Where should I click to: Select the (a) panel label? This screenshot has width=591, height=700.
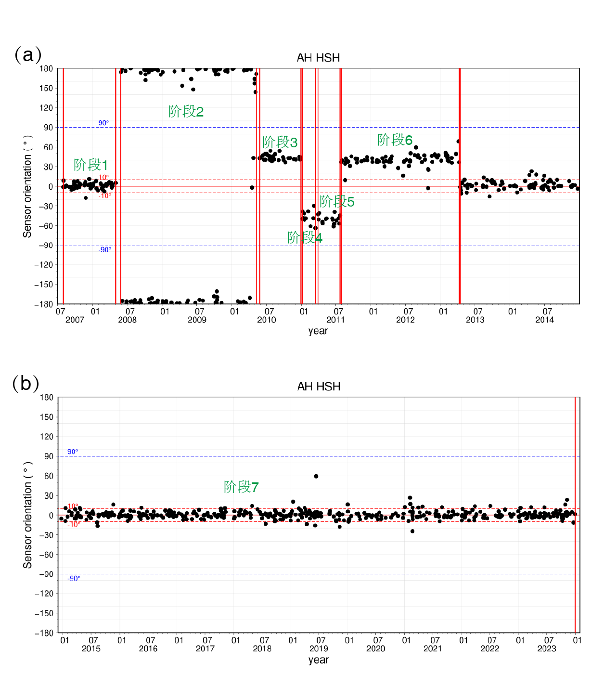28,55
